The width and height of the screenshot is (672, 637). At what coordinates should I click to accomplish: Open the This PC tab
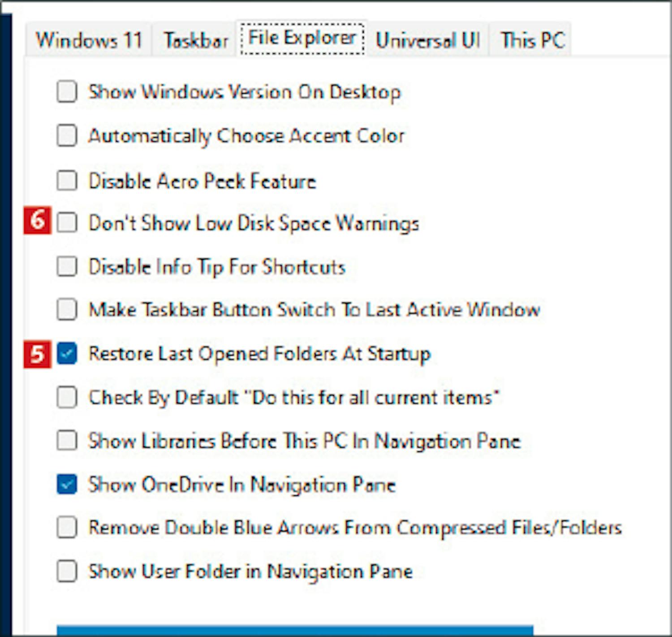[x=532, y=40]
